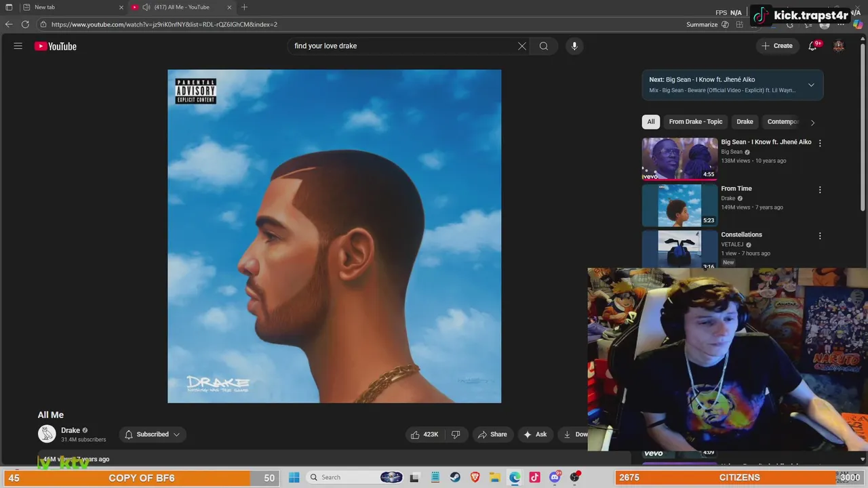Open the Constellations video thumbnail
This screenshot has width=868, height=488.
pyautogui.click(x=679, y=250)
